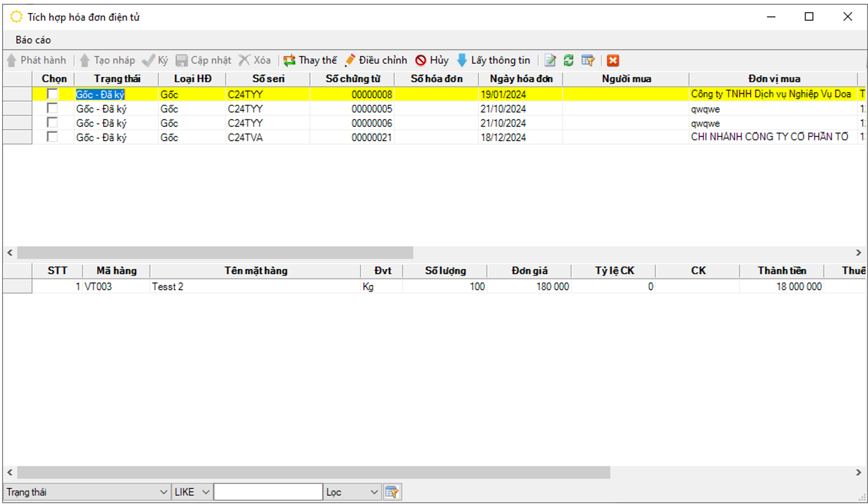868x504 pixels.
Task: Click the red X exit icon in toolbar
Action: 613,60
